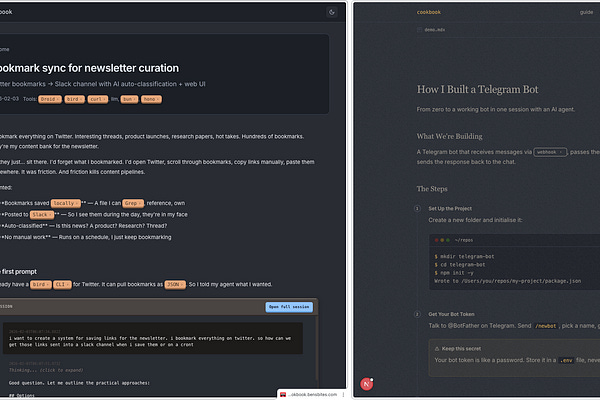Click the warning icon beside 'Keep this secret'
600x400 pixels.
(x=437, y=349)
